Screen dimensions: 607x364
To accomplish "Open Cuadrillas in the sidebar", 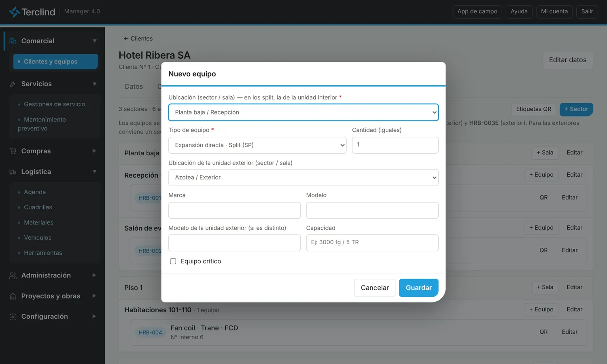I will [x=38, y=207].
